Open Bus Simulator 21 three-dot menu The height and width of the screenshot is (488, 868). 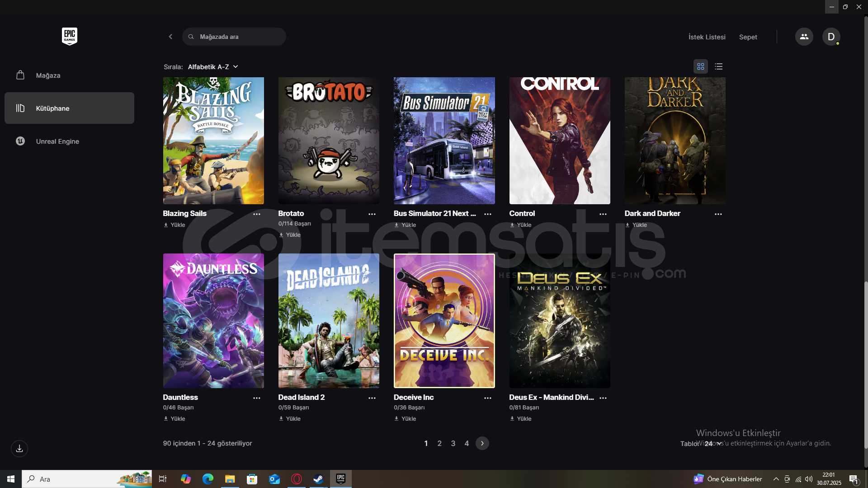point(488,214)
